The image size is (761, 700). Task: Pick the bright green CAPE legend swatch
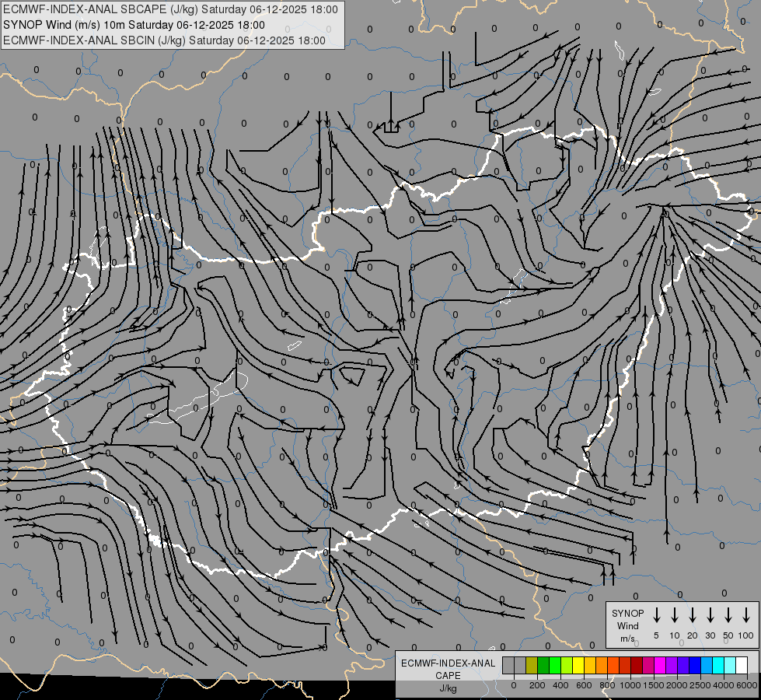(x=555, y=665)
